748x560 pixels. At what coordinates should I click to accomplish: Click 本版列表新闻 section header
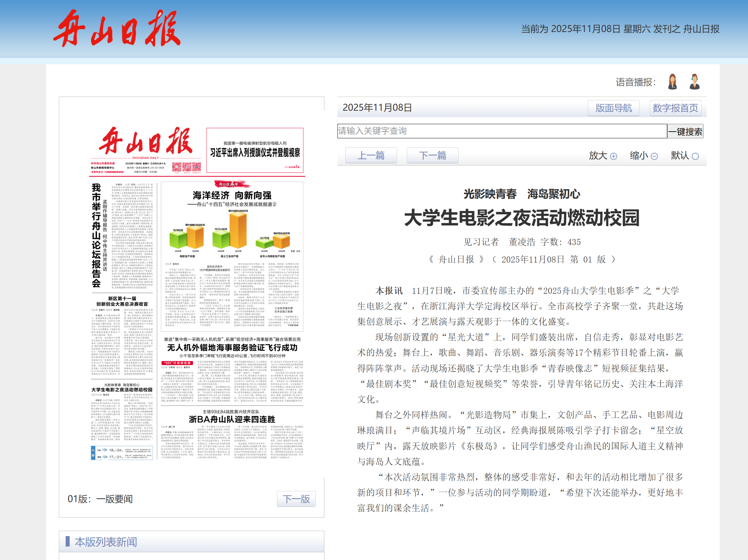tap(106, 542)
